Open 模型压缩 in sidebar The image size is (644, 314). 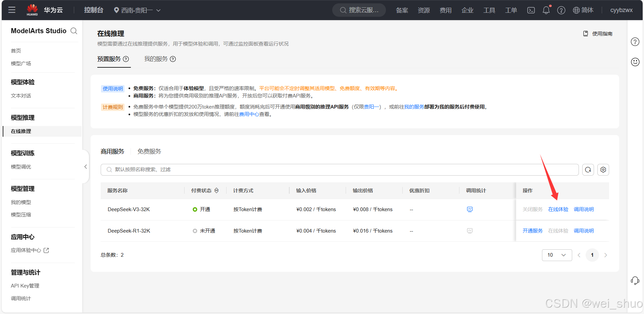(x=21, y=215)
